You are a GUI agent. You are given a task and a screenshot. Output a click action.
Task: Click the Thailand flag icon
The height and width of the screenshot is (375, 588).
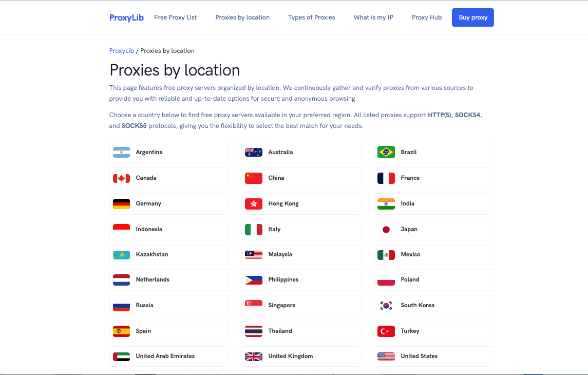[x=254, y=331]
